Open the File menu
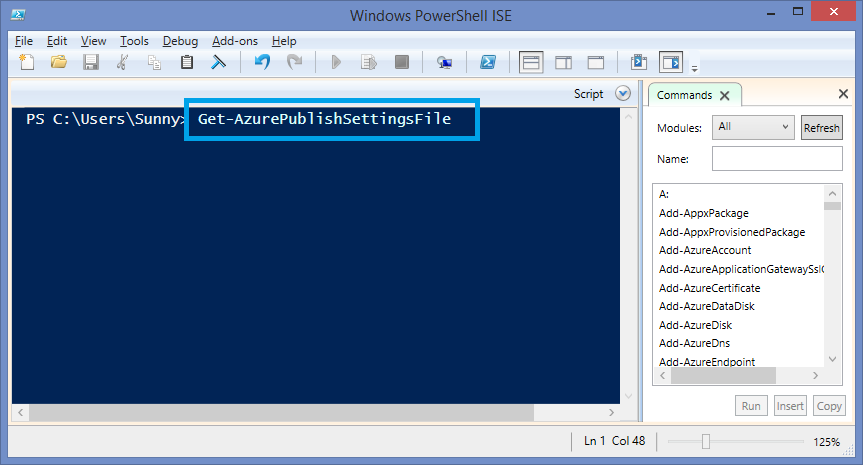The image size is (863, 465). tap(24, 41)
